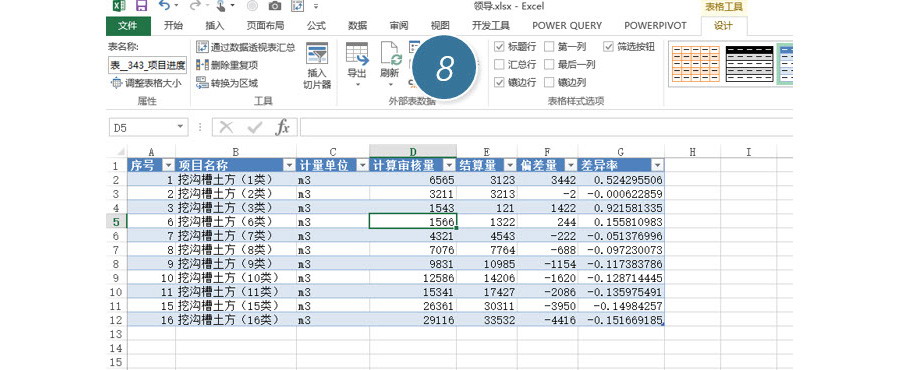
Task: Switch to the 开发工具 ribbon tab
Action: [x=491, y=26]
